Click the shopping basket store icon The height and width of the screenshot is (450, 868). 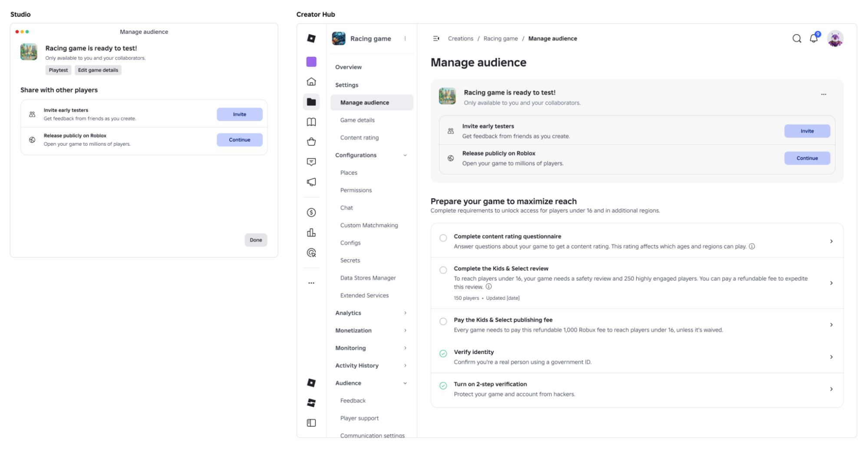pos(311,142)
